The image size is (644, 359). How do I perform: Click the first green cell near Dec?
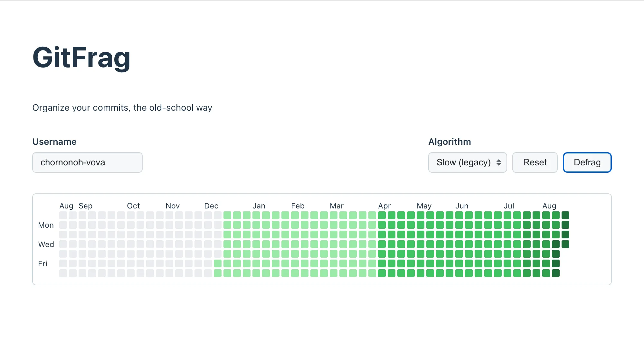[217, 263]
